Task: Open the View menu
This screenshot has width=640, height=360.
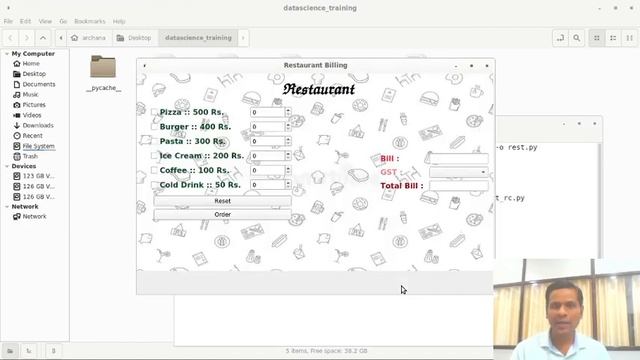Action: tap(45, 21)
